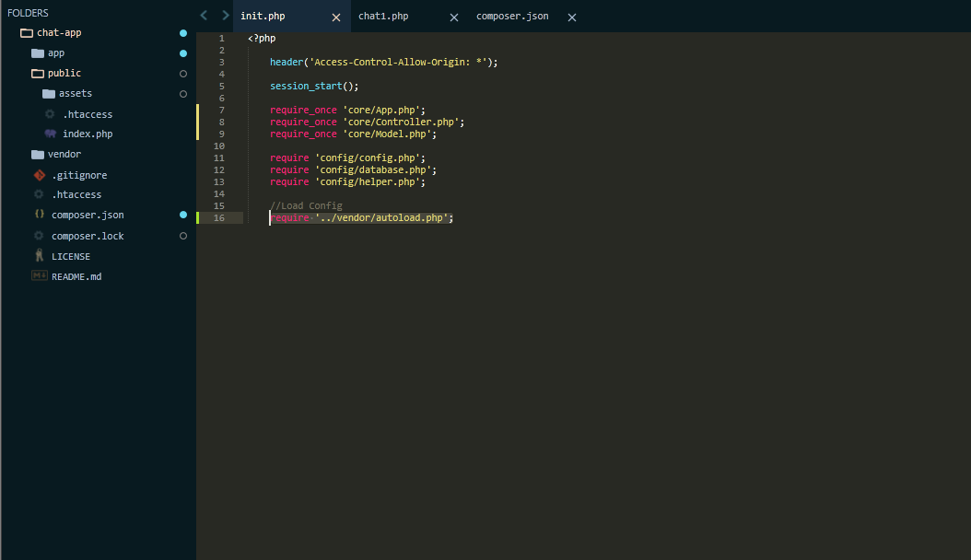Viewport: 971px width, 560px height.
Task: Click line number 16 in the gutter
Action: point(218,217)
